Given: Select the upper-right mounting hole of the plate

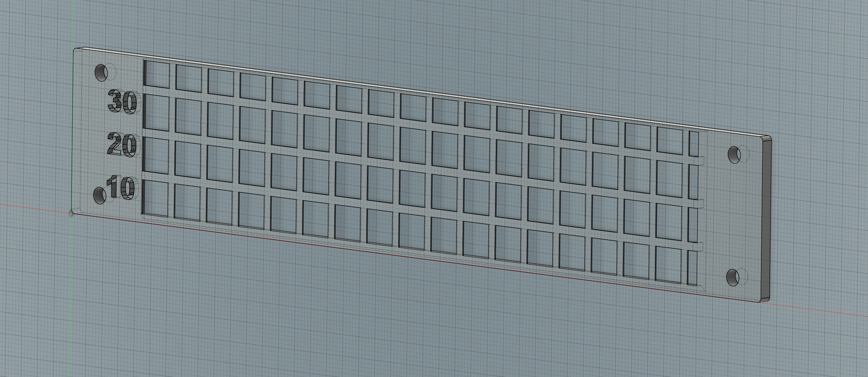Looking at the screenshot, I should [734, 154].
